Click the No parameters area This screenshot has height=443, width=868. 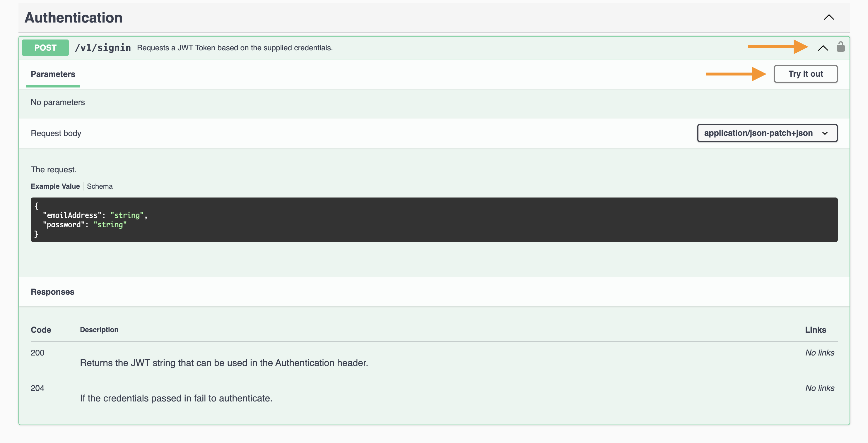point(58,102)
